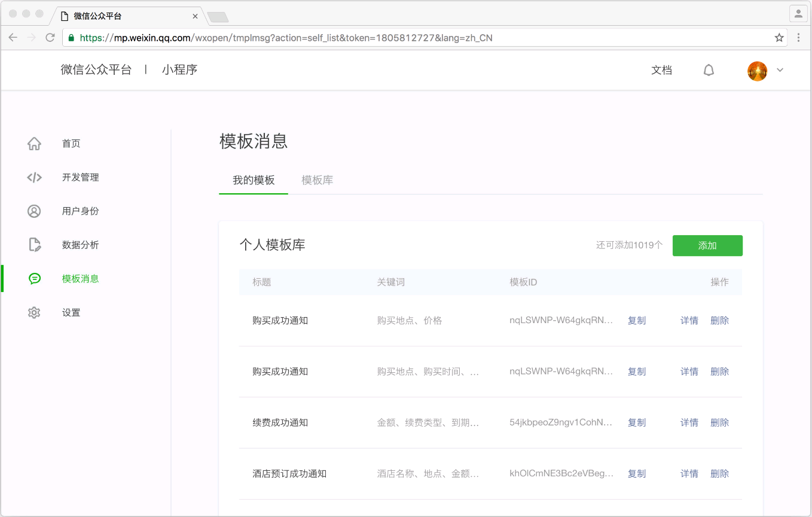This screenshot has width=812, height=517.
Task: Click keywords 酒店名称、地点、金额…
Action: 428,474
